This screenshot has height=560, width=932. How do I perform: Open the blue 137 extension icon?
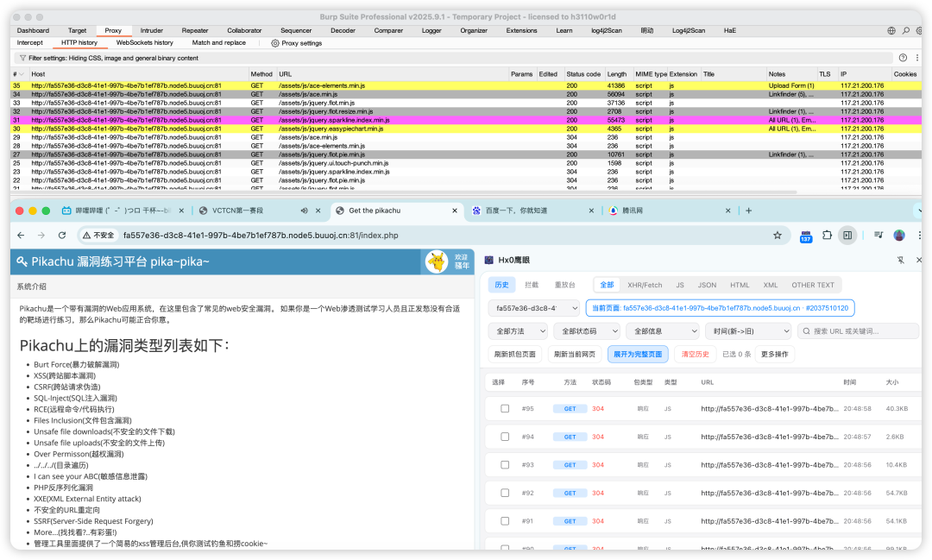pos(806,236)
